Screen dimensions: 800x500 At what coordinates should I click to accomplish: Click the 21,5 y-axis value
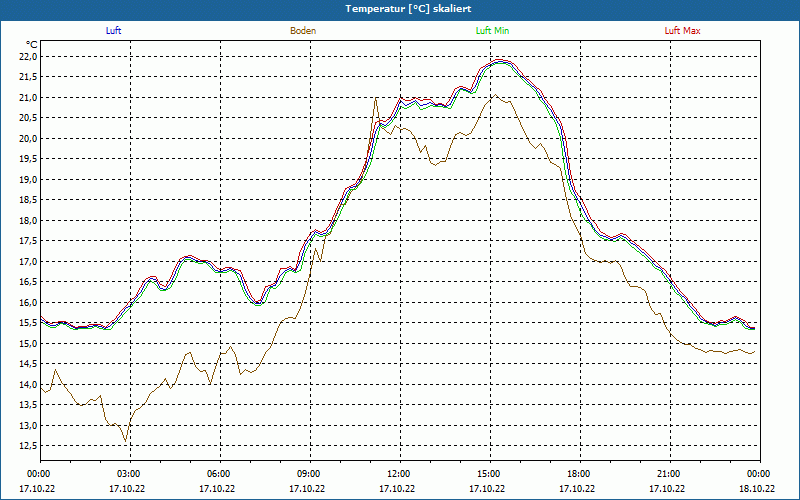(27, 77)
